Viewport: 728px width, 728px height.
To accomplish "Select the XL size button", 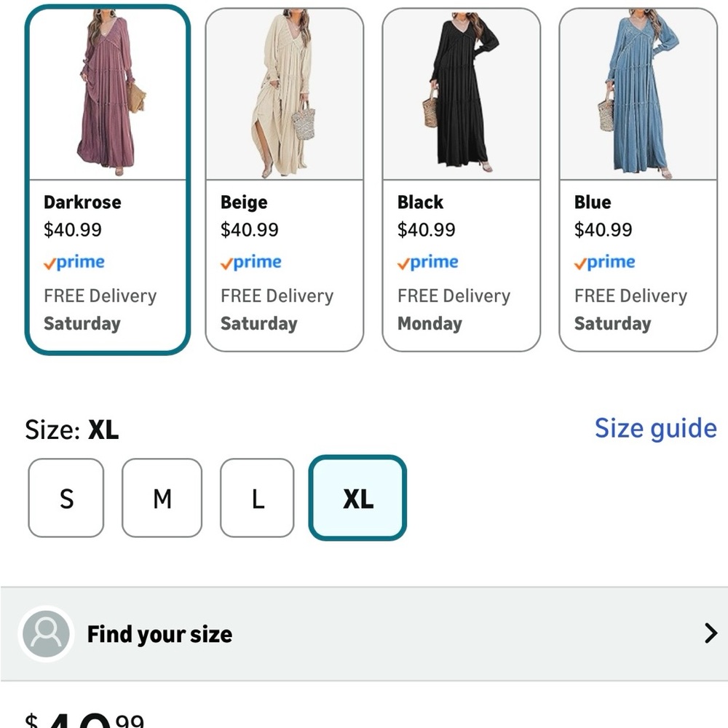I will [x=357, y=498].
